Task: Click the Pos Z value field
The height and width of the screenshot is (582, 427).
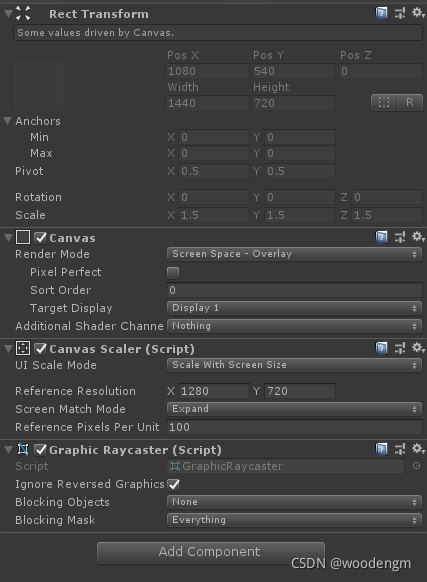Action: pyautogui.click(x=380, y=71)
